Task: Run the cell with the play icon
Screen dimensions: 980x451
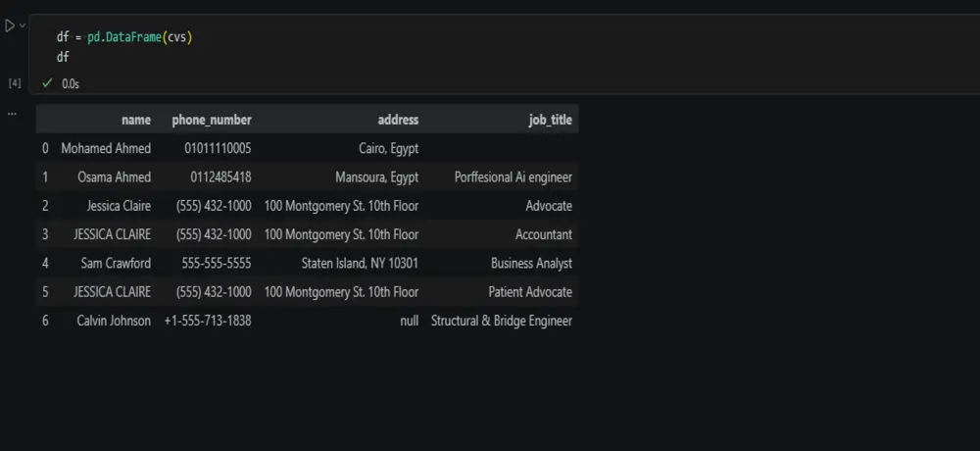Action: pyautogui.click(x=10, y=26)
